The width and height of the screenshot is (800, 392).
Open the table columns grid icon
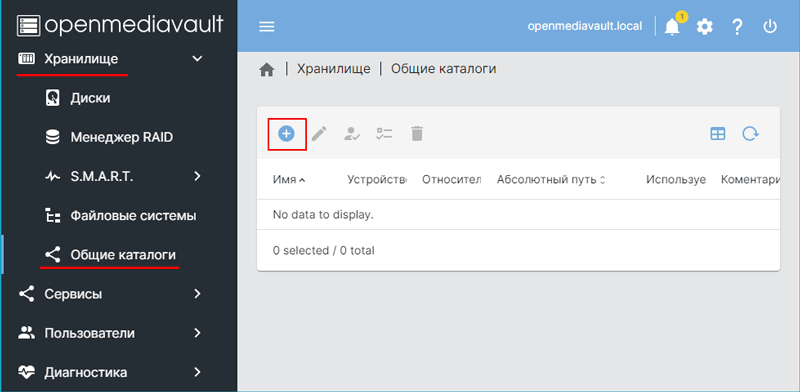(718, 134)
